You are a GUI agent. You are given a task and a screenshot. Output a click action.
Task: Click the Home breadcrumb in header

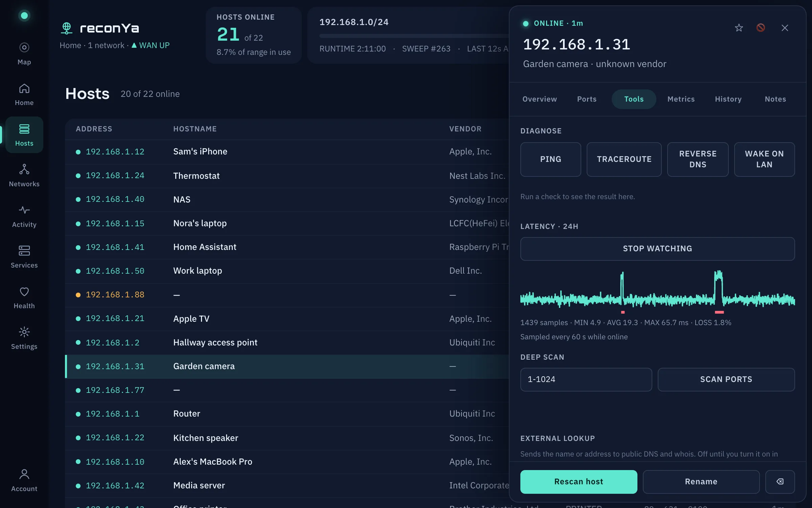coord(70,45)
